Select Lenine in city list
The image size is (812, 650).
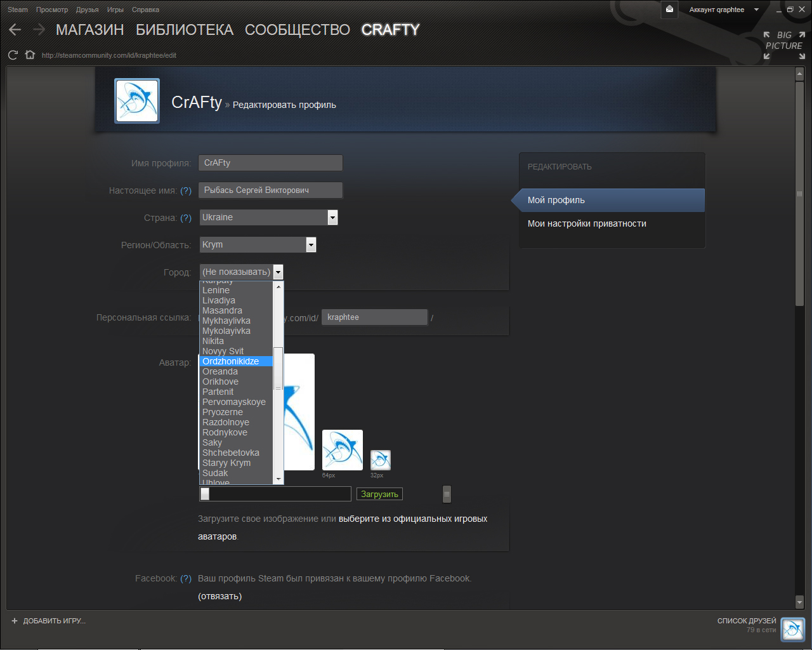237,290
